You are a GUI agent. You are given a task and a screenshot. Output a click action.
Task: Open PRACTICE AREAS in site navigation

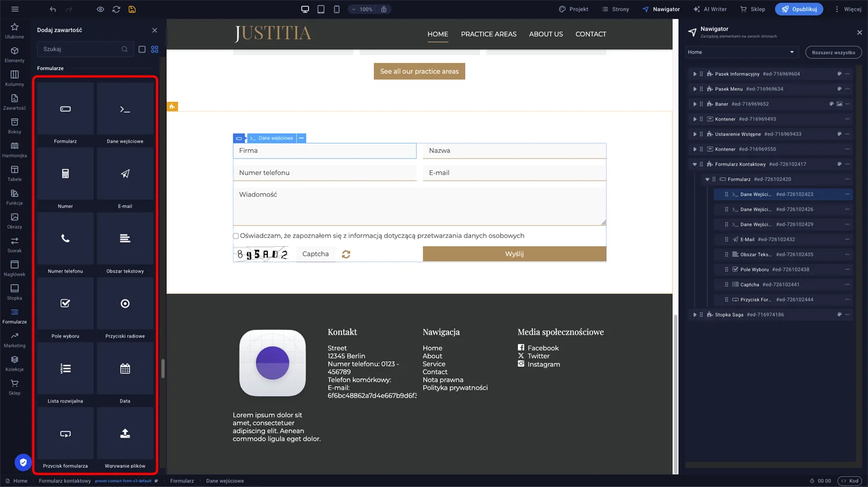(x=488, y=34)
